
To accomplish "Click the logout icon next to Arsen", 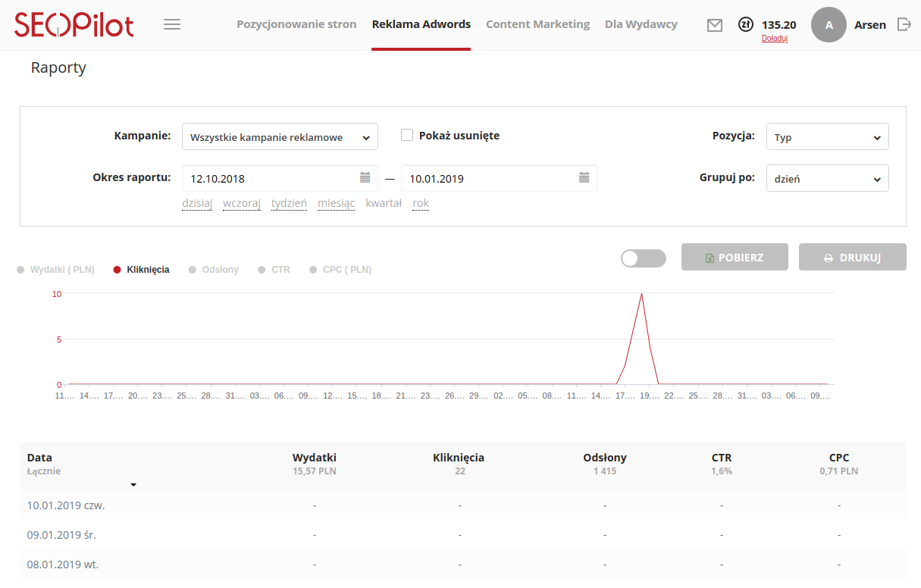I will click(904, 24).
